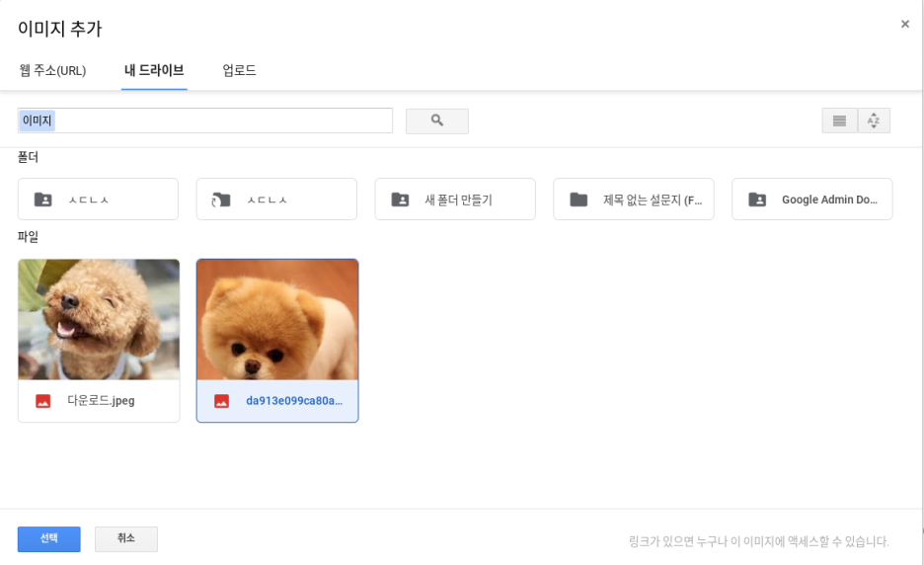Image resolution: width=924 pixels, height=565 pixels.
Task: Click the magnifier search button
Action: 436,121
